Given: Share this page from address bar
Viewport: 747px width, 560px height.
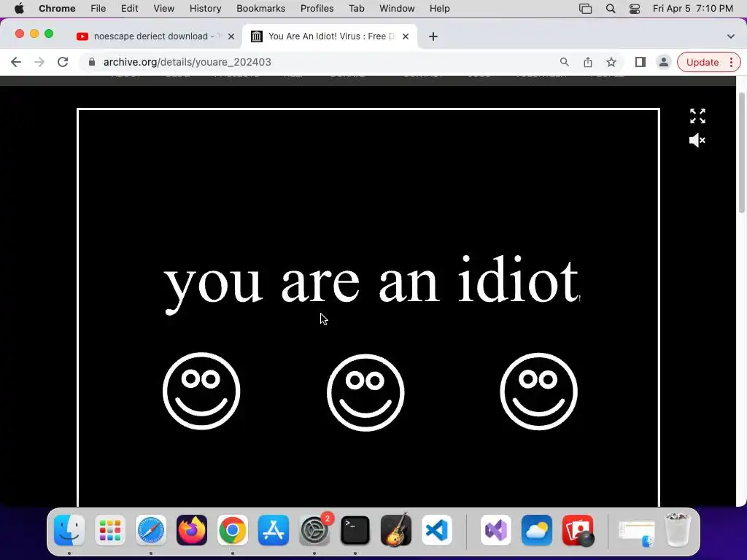Looking at the screenshot, I should click(x=588, y=62).
